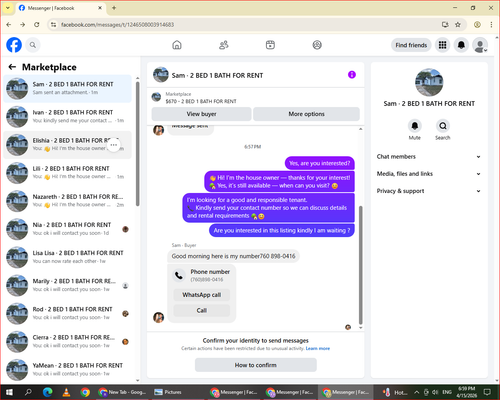Open the clock and date in the taskbar

coord(467,392)
